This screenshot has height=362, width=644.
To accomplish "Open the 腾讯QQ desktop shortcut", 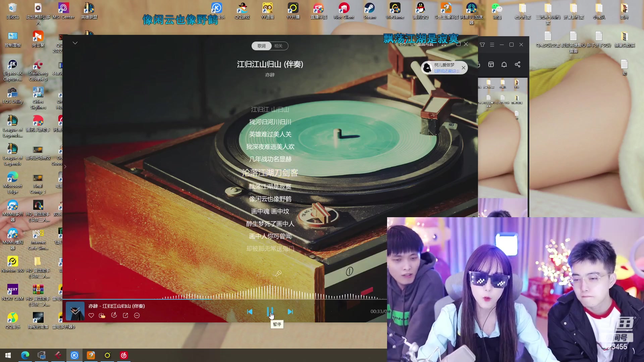I will click(421, 11).
